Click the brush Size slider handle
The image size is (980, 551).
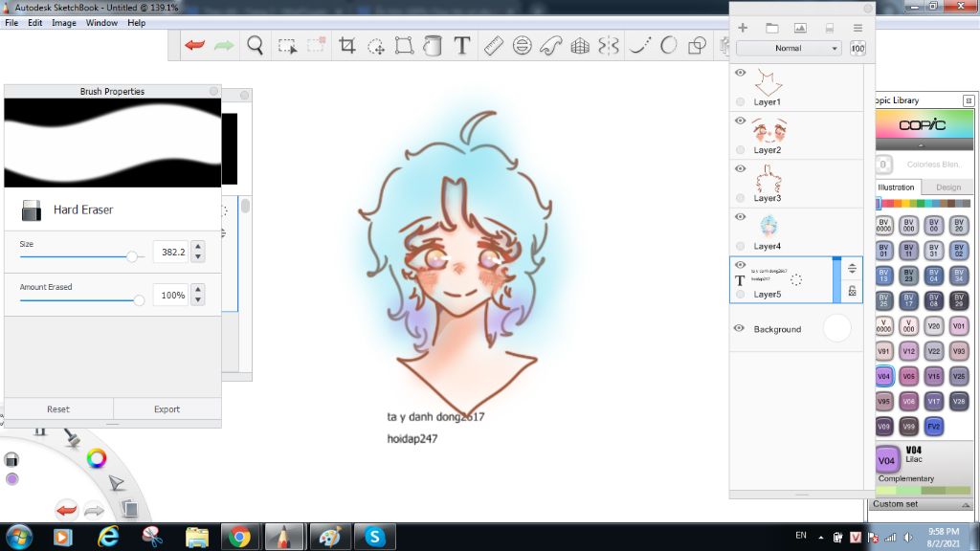click(x=132, y=256)
